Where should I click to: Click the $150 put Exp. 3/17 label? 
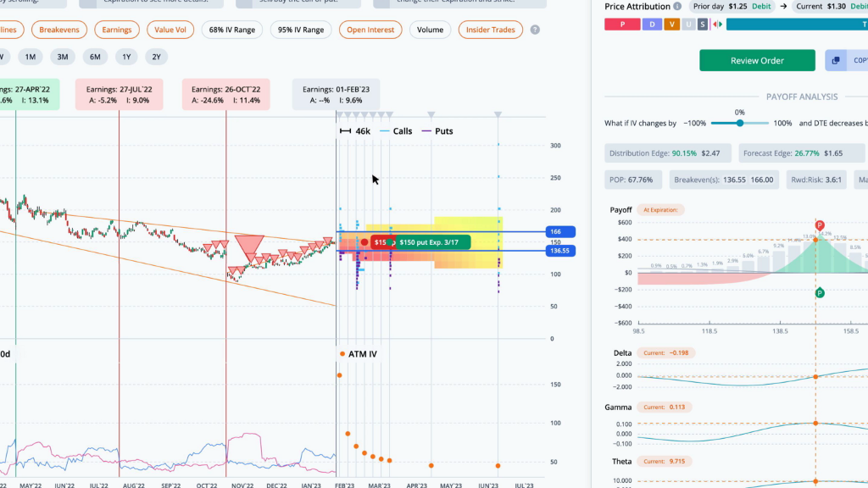[431, 242]
